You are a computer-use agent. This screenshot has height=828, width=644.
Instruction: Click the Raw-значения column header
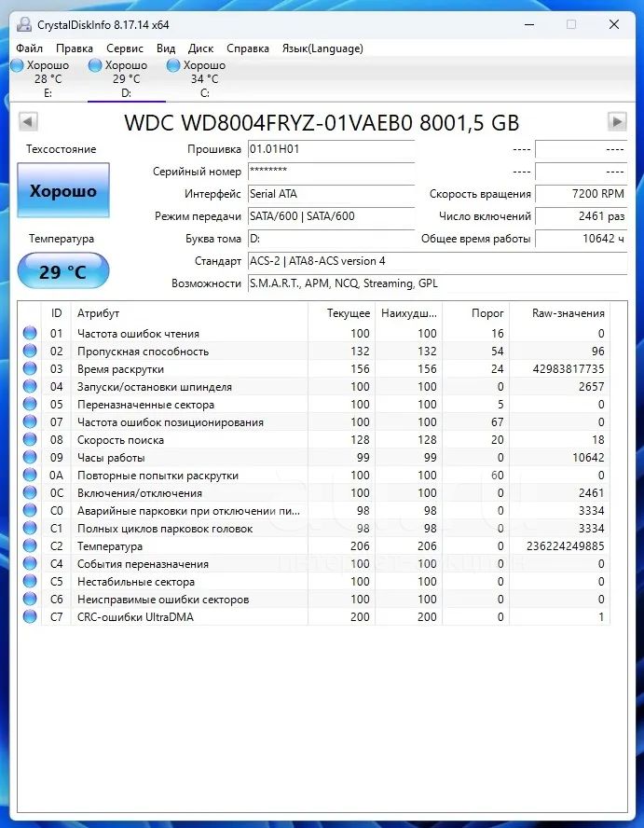(x=559, y=313)
